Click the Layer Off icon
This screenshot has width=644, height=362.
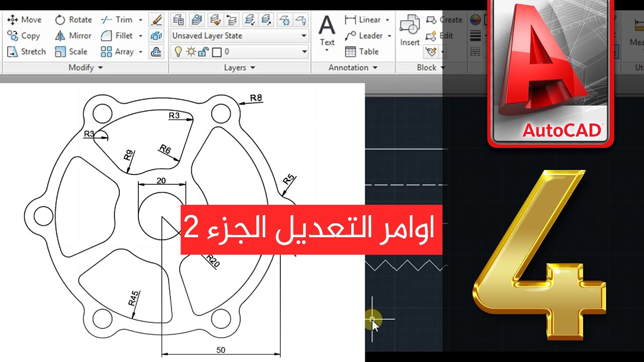click(x=301, y=20)
